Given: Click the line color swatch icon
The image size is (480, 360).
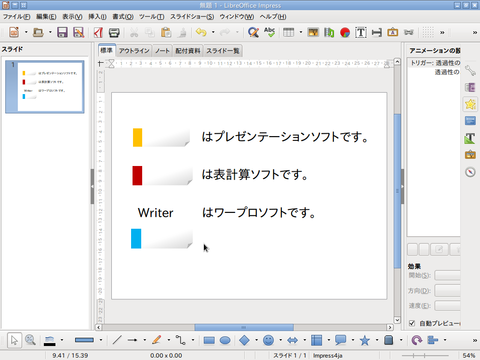Looking at the screenshot, I should click(50, 340).
